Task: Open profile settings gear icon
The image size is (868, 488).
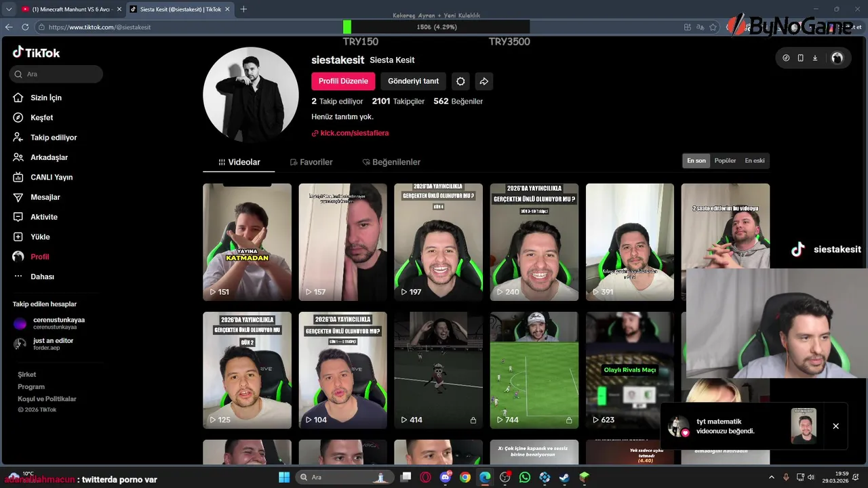Action: click(460, 81)
